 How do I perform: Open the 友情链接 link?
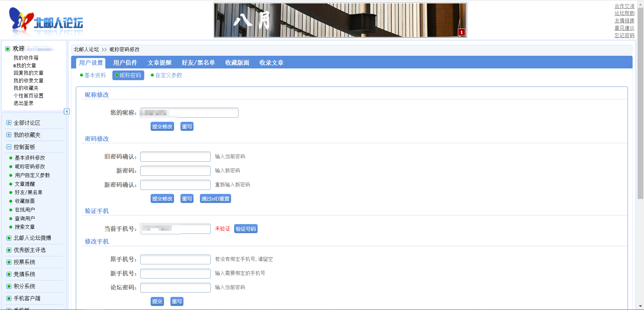click(624, 21)
